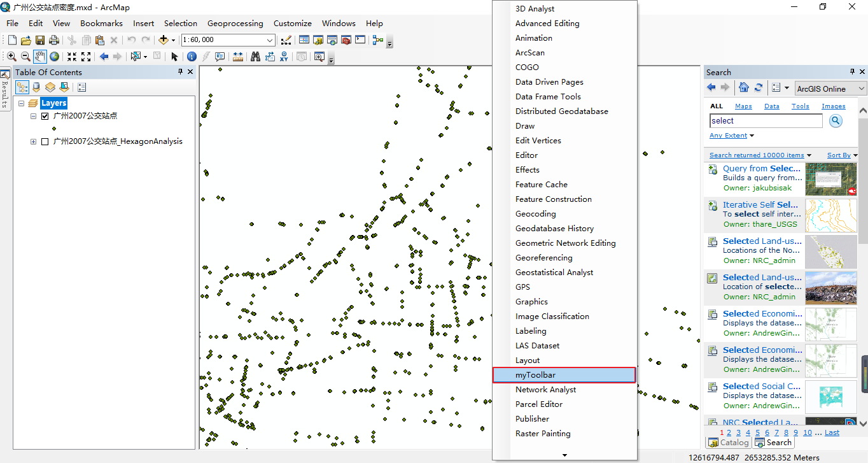Click the Add Data button
The image size is (868, 463).
click(x=164, y=39)
